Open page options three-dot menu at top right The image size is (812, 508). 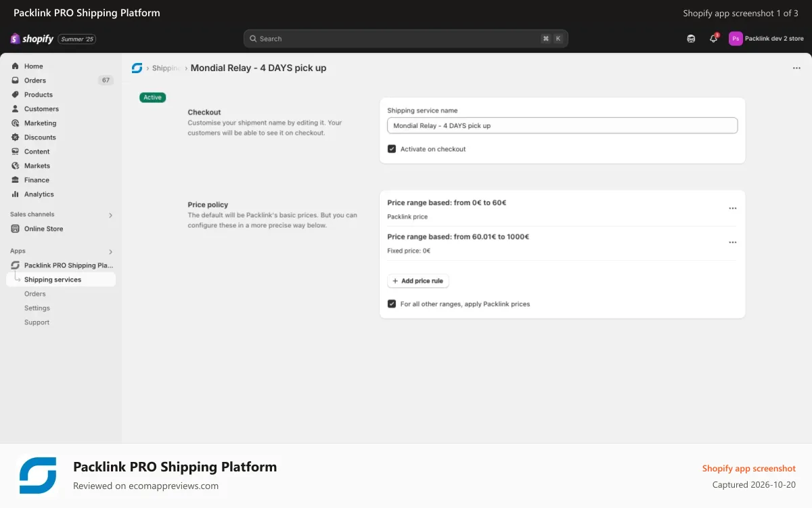pyautogui.click(x=796, y=68)
